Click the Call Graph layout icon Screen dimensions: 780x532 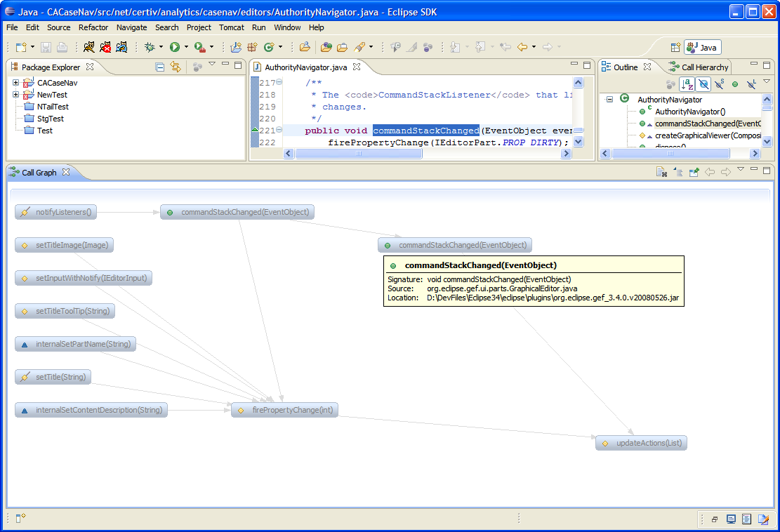[x=677, y=172]
